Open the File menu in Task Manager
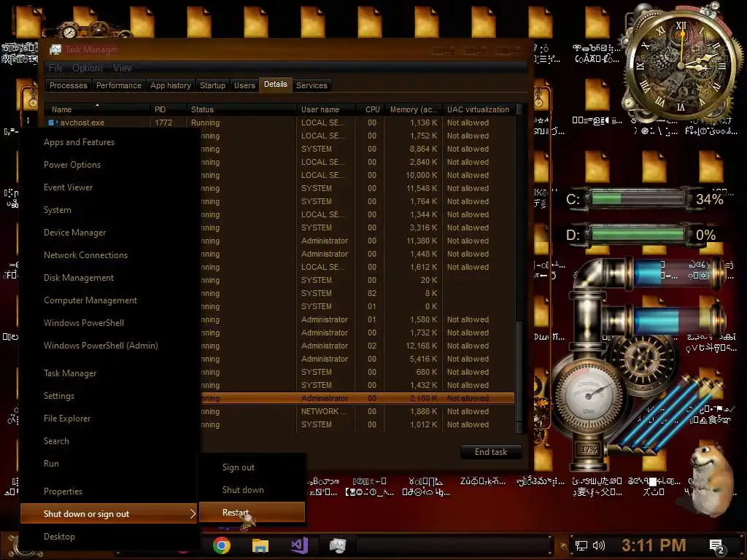The width and height of the screenshot is (747, 560). (55, 68)
